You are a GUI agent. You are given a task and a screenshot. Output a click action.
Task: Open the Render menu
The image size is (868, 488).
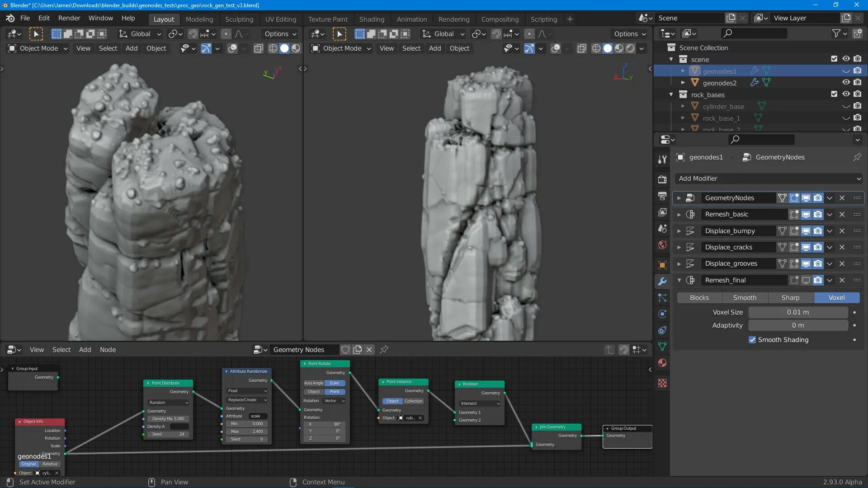[x=69, y=18]
